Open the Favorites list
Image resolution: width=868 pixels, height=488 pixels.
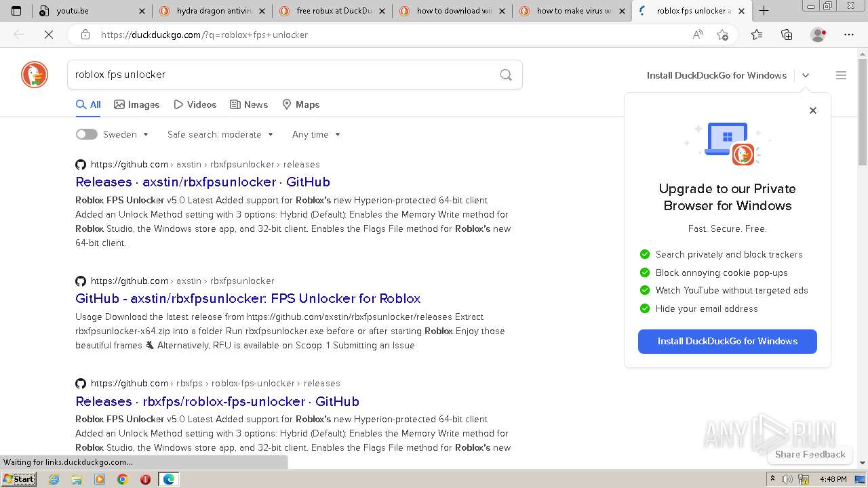click(757, 35)
